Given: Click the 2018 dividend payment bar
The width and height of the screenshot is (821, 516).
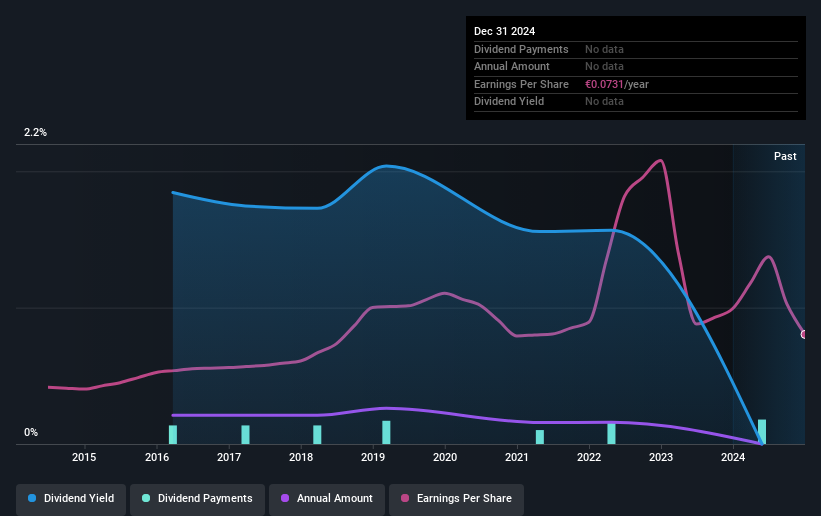Looking at the screenshot, I should pos(317,435).
